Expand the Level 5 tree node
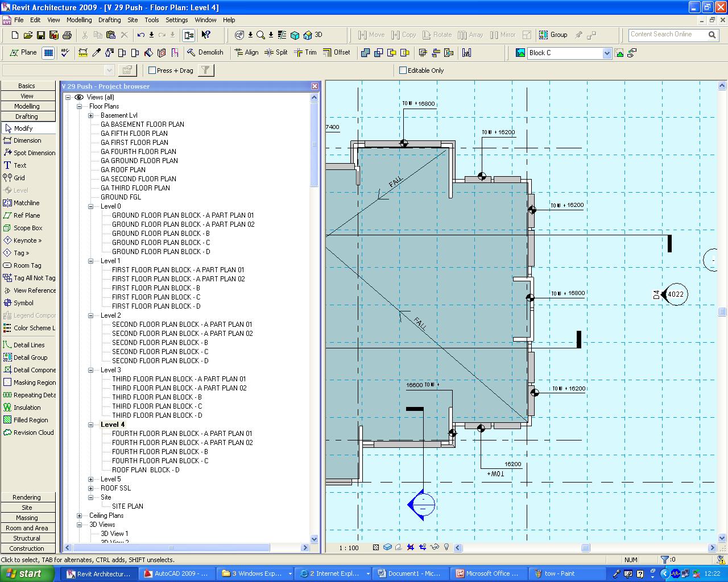728x582 pixels. click(90, 479)
